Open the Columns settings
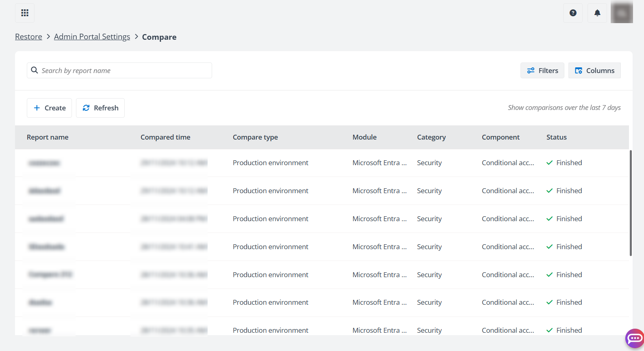The width and height of the screenshot is (644, 351). click(594, 71)
